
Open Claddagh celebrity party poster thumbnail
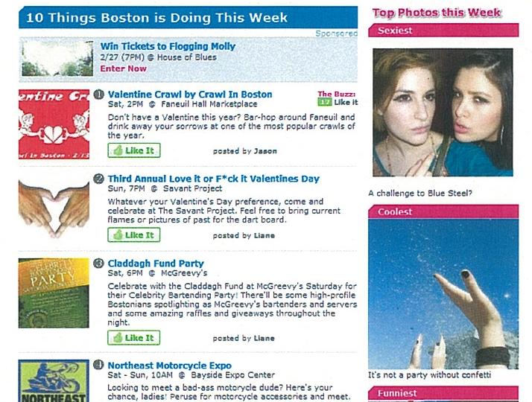(x=54, y=293)
